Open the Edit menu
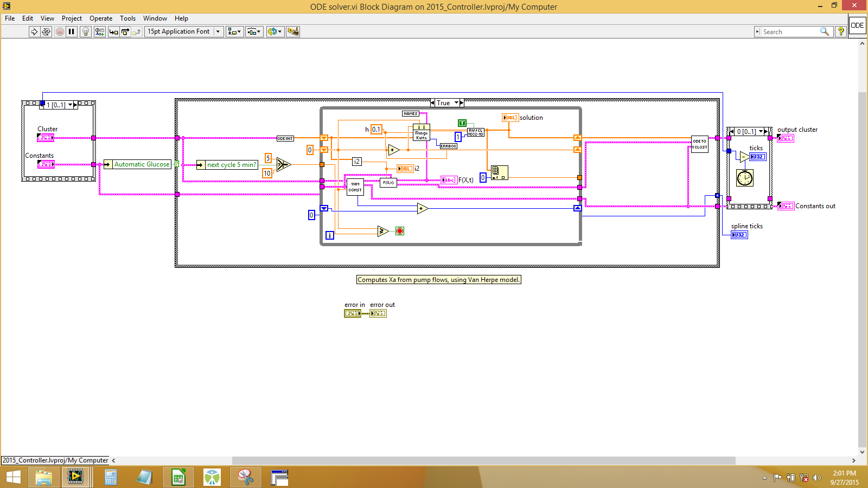Image resolution: width=868 pixels, height=488 pixels. pos(28,18)
